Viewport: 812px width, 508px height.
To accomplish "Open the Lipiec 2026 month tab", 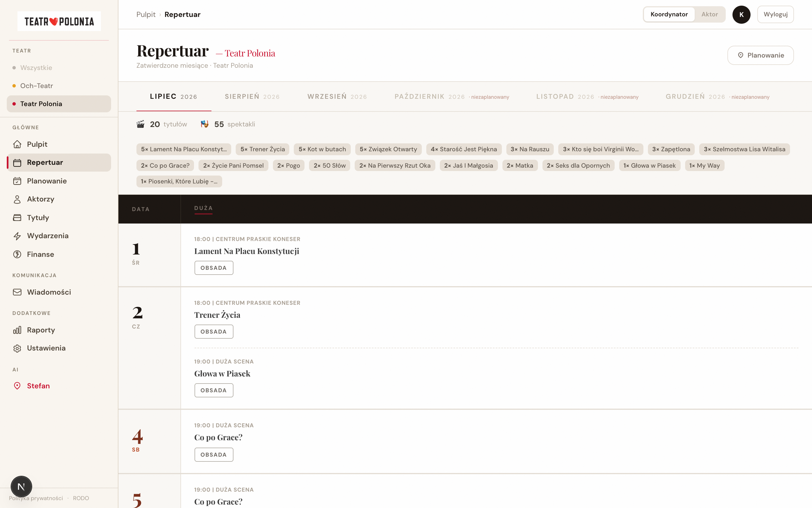I will pyautogui.click(x=173, y=97).
